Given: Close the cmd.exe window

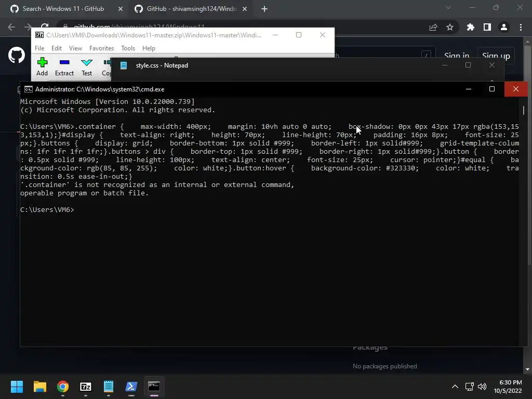Looking at the screenshot, I should pos(516,89).
